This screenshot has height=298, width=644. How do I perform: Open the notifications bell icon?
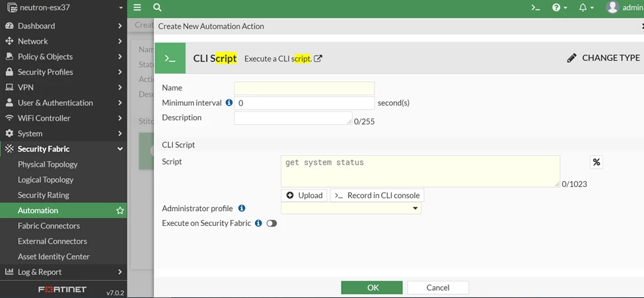point(586,7)
